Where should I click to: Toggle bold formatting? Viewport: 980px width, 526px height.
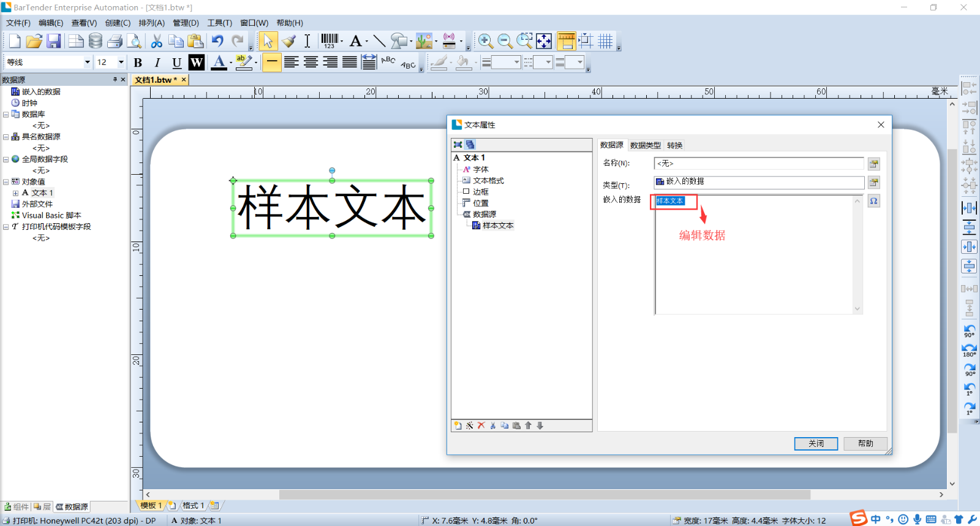[x=138, y=63]
